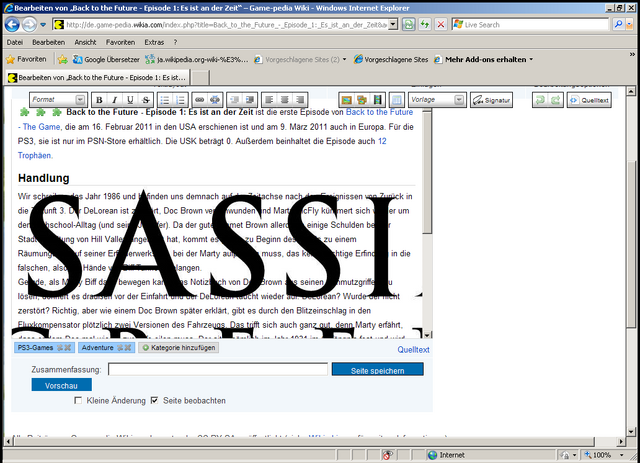
Task: Insert an image via photo icon
Action: click(x=347, y=100)
